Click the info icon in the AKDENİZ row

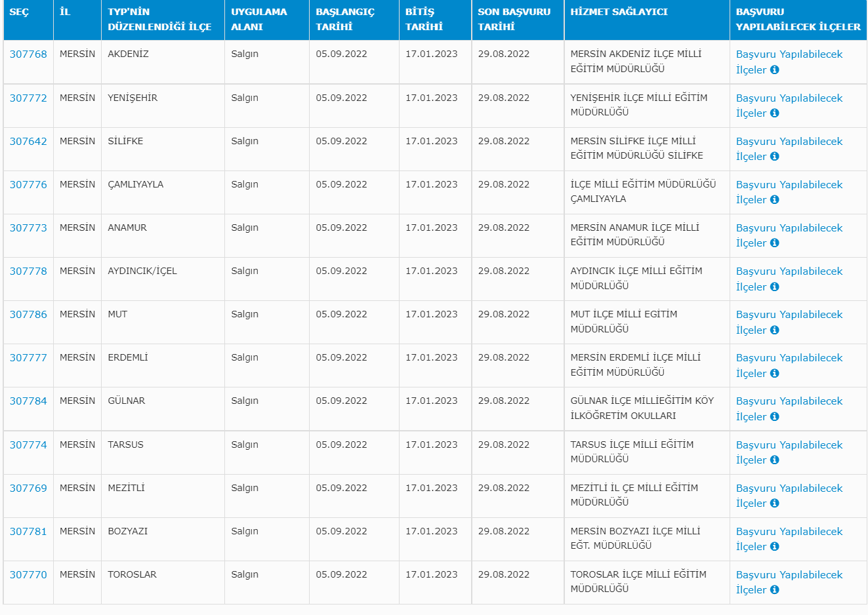(774, 70)
